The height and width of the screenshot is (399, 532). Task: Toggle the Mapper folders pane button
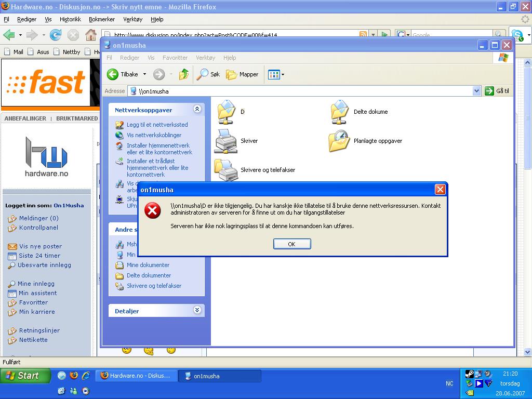pos(242,74)
